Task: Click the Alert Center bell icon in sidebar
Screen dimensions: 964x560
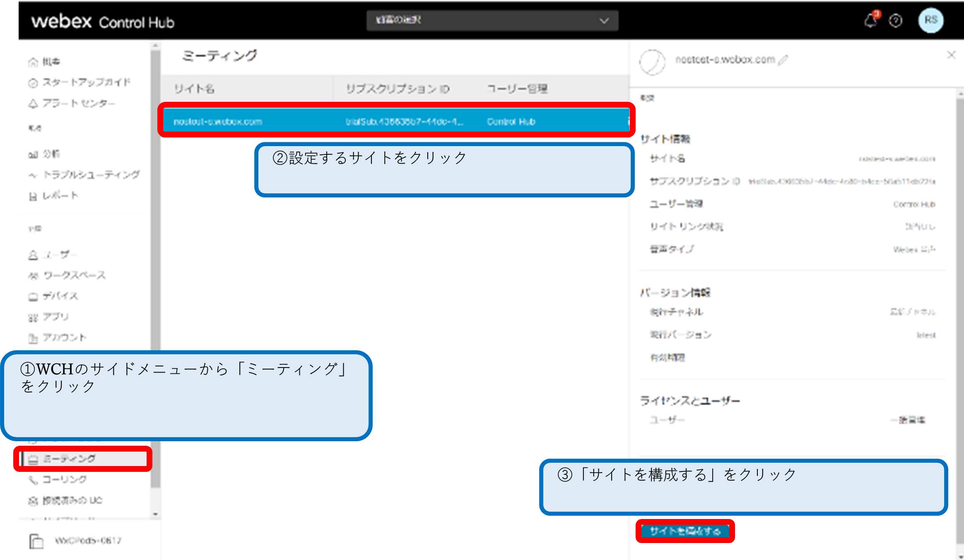Action: [33, 103]
